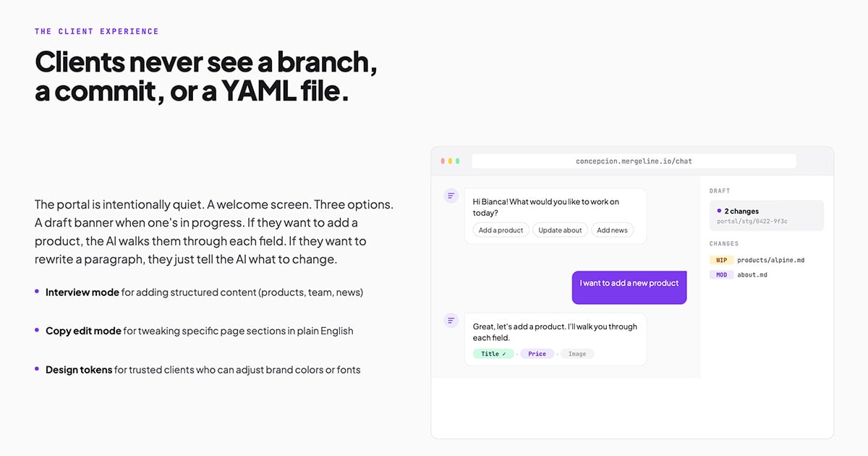Image resolution: width=868 pixels, height=456 pixels.
Task: Collapse the CHANGES section
Action: coord(724,243)
